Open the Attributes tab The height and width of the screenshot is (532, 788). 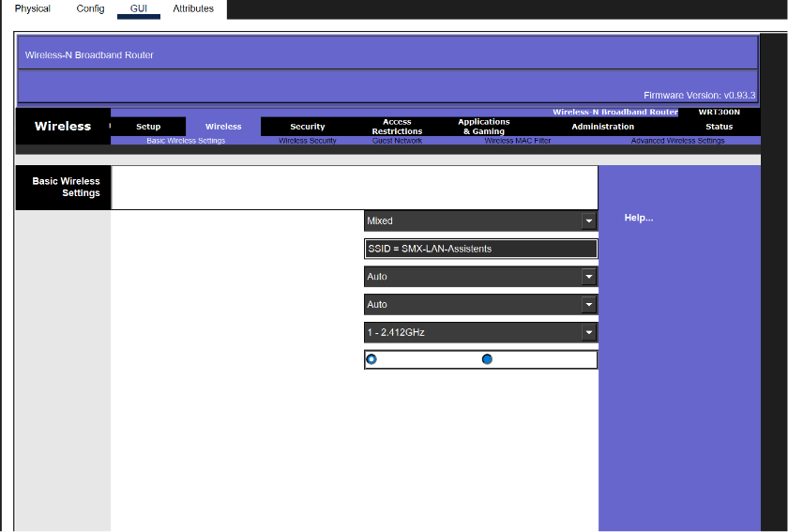click(x=193, y=8)
